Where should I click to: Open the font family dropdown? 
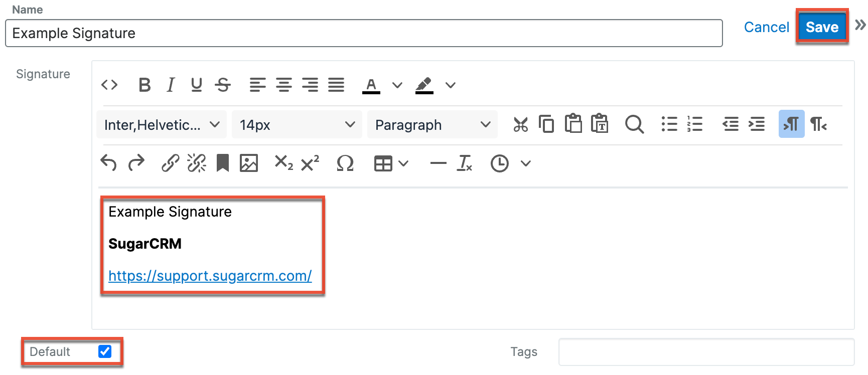(162, 125)
